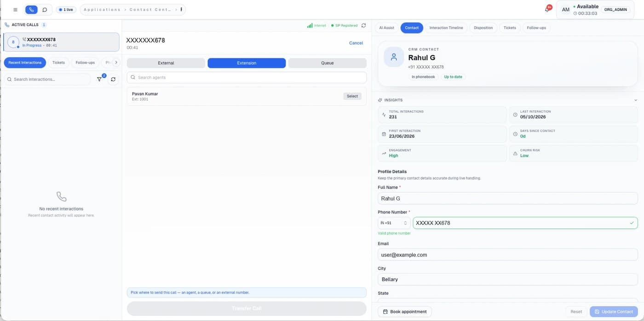Viewport: 644px width, 321px height.
Task: Click the In phonebook tag
Action: coord(423,77)
